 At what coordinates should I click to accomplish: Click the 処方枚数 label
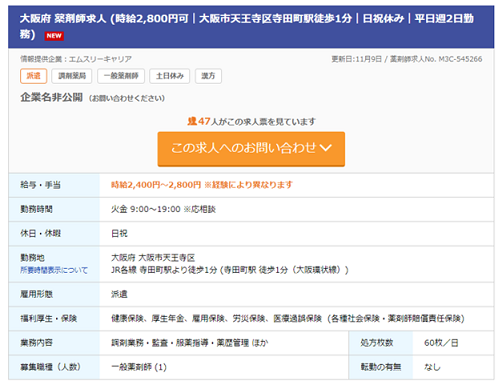click(x=377, y=343)
